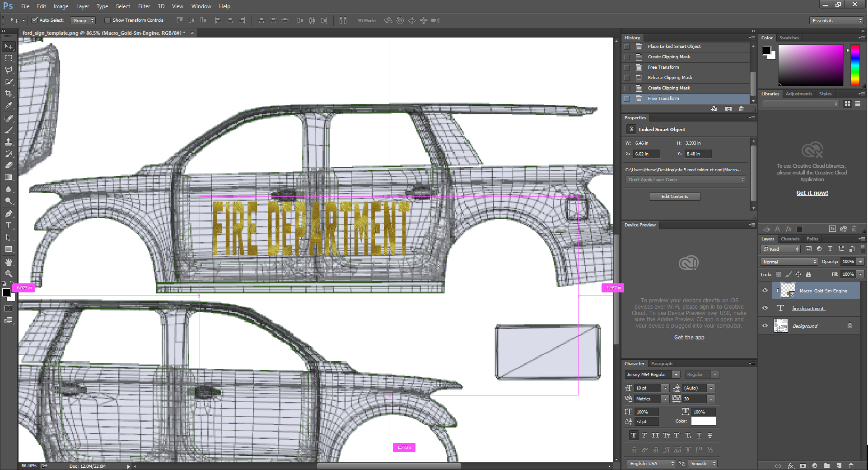Image resolution: width=868 pixels, height=470 pixels.
Task: Click the white text Color swatch
Action: point(703,421)
